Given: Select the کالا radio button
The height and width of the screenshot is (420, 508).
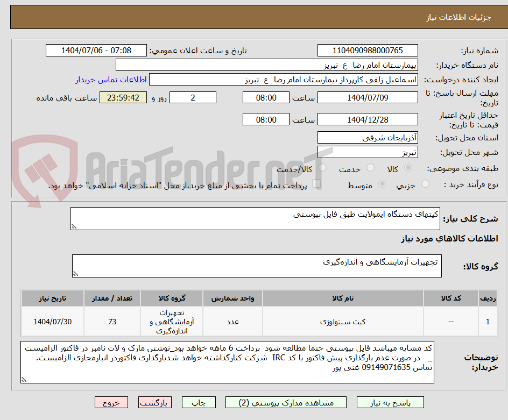Looking at the screenshot, I should [408, 168].
